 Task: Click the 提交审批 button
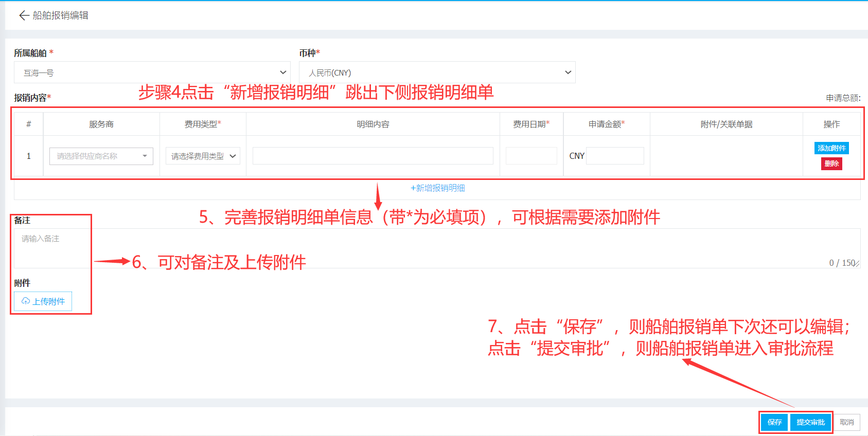[x=810, y=422]
